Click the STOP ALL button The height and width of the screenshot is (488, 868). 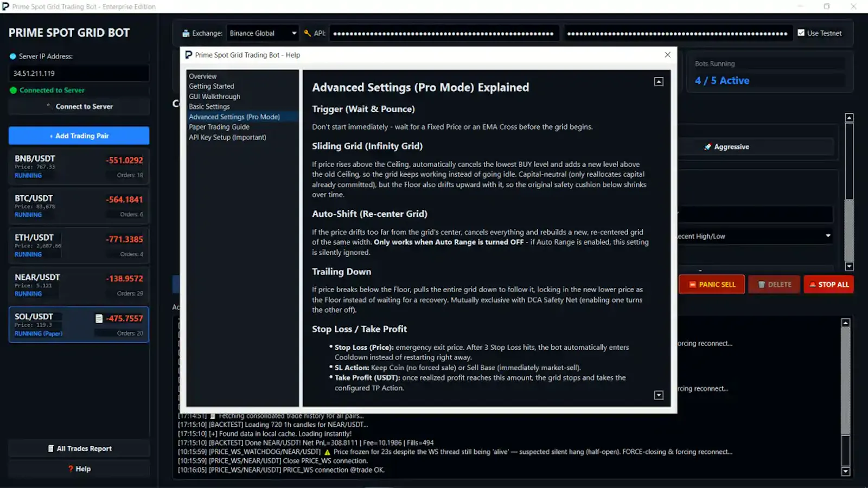pyautogui.click(x=828, y=284)
